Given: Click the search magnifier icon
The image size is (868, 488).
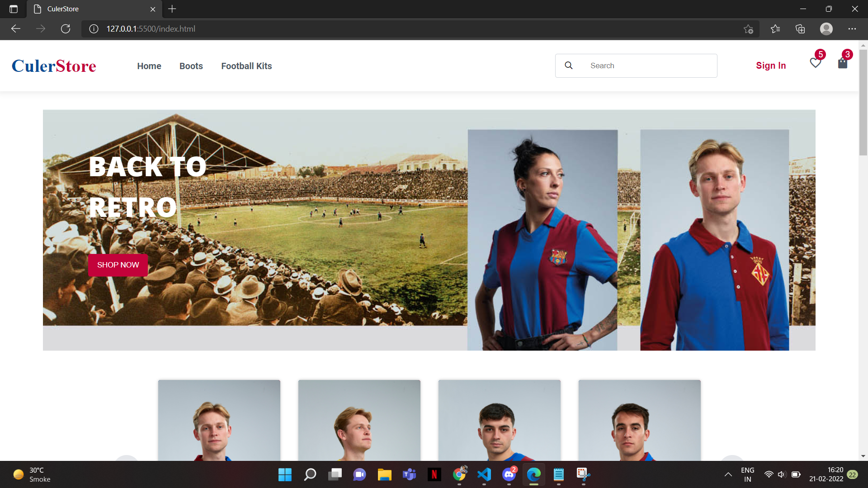Looking at the screenshot, I should click(569, 66).
